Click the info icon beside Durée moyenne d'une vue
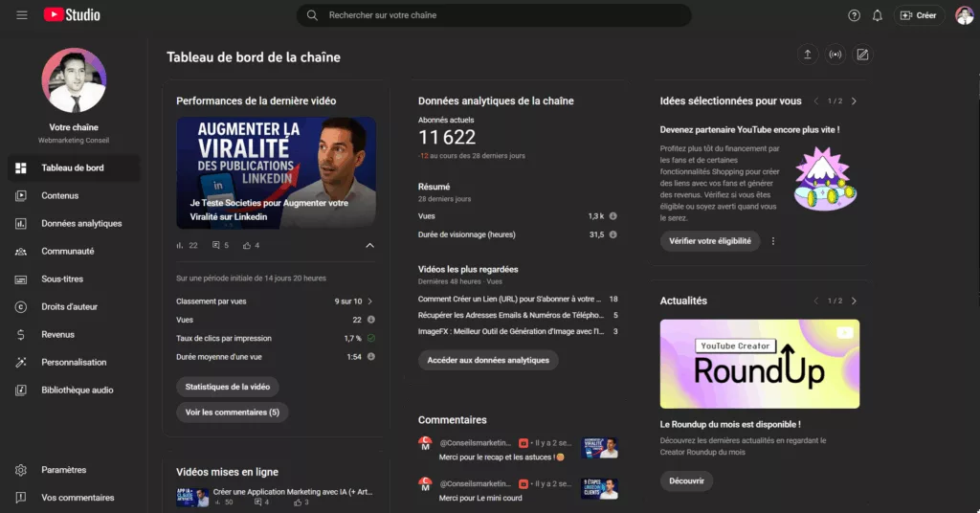 click(x=371, y=357)
